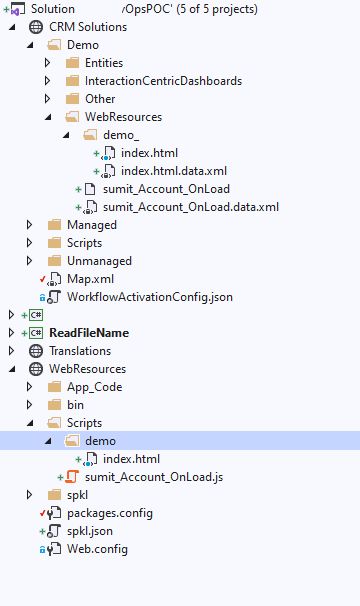Click the unnamed C# project icon

tap(36, 315)
